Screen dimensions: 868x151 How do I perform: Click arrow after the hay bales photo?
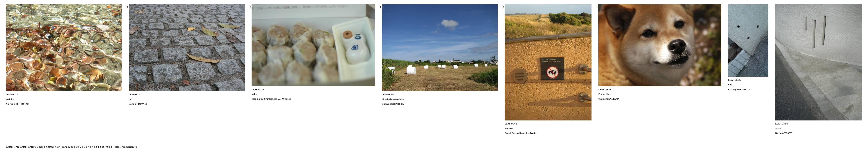[x=501, y=7]
